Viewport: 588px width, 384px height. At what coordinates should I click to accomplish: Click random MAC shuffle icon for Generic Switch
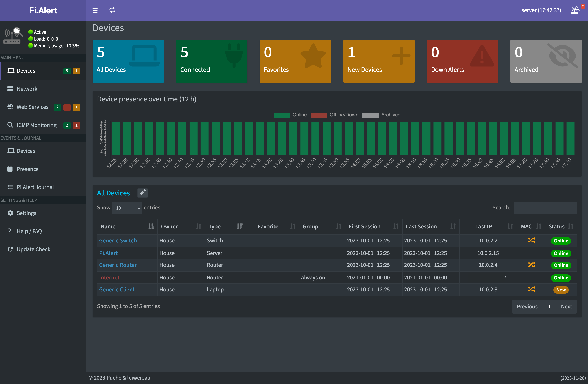(x=531, y=240)
